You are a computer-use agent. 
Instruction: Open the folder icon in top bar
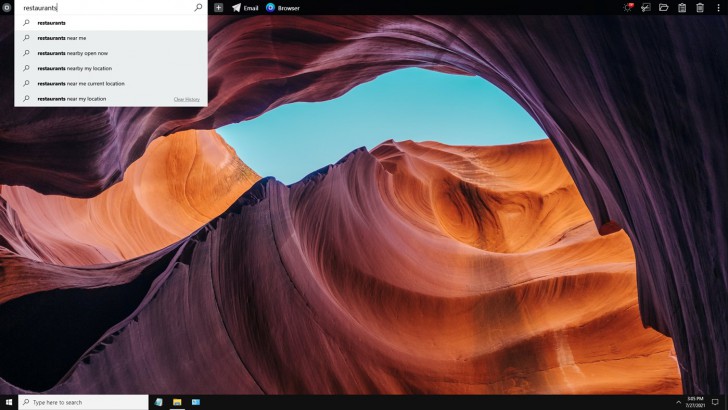coord(663,7)
